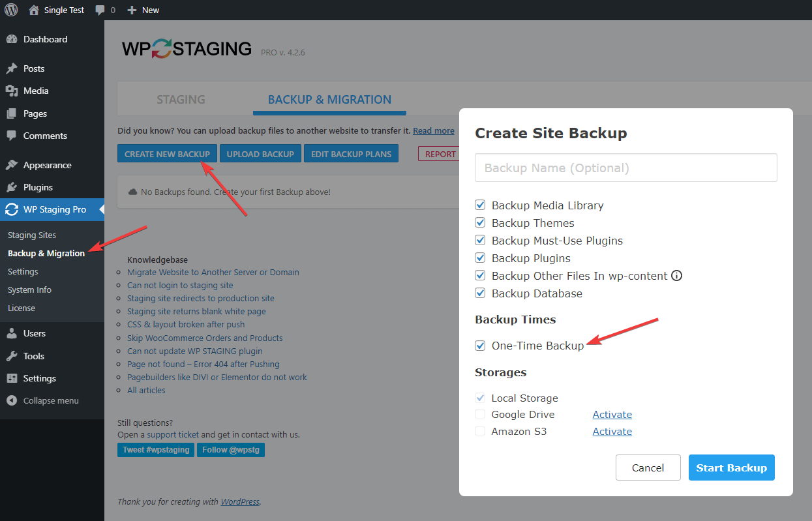This screenshot has height=521, width=812.
Task: Open the support ticket link
Action: 173,434
